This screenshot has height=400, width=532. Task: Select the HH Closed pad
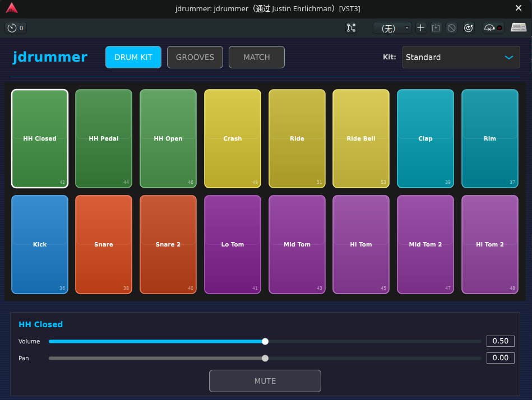40,138
